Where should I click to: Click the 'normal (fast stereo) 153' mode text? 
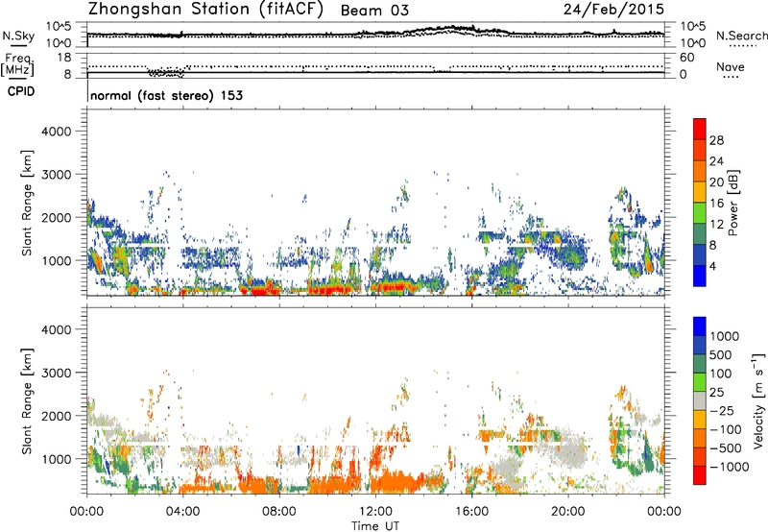pos(166,95)
